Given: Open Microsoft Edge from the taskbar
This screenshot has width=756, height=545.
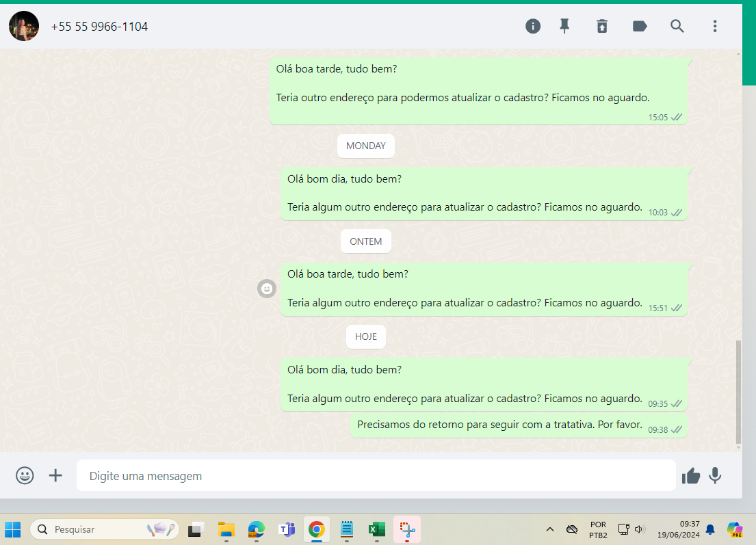Looking at the screenshot, I should coord(257,529).
